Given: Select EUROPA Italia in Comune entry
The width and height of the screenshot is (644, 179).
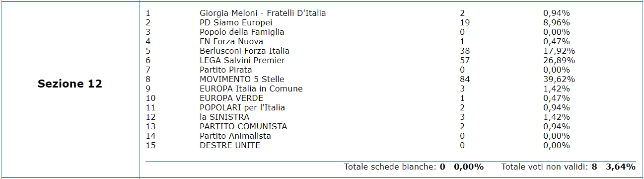Looking at the screenshot, I should (x=251, y=89).
